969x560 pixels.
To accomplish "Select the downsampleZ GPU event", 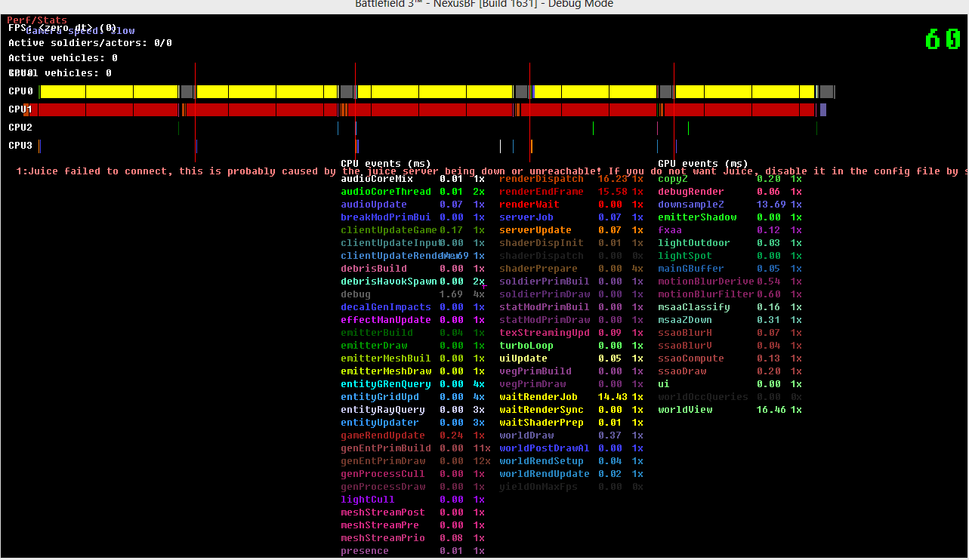I will (x=730, y=205).
